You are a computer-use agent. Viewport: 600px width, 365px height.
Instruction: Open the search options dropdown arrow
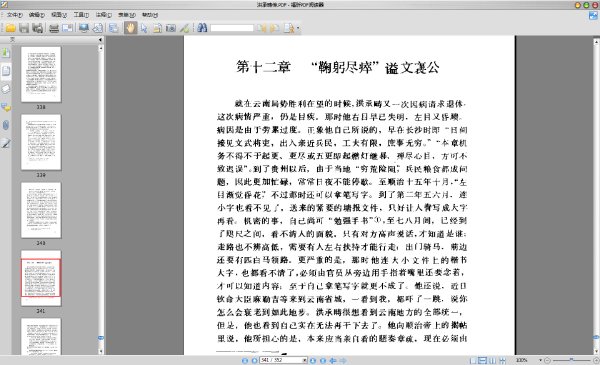click(297, 28)
